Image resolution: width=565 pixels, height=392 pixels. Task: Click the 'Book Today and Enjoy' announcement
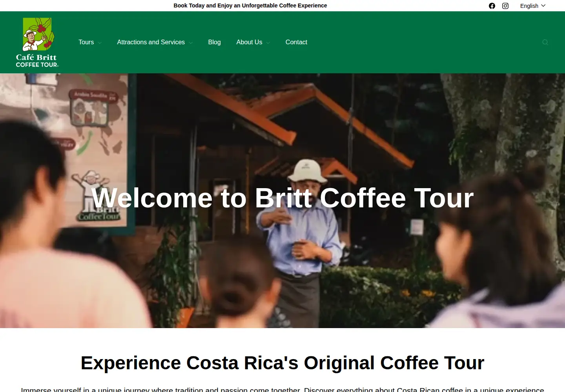pos(250,5)
